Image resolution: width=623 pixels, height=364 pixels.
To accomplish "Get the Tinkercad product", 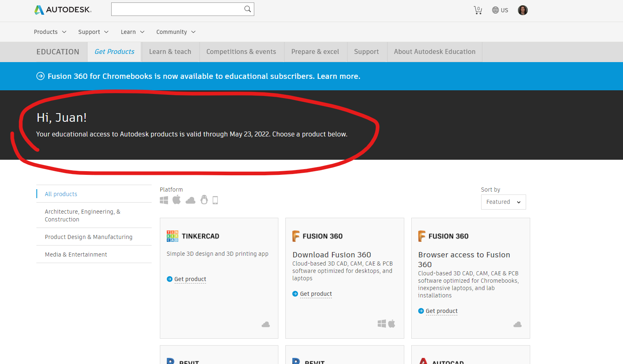I will pos(190,279).
